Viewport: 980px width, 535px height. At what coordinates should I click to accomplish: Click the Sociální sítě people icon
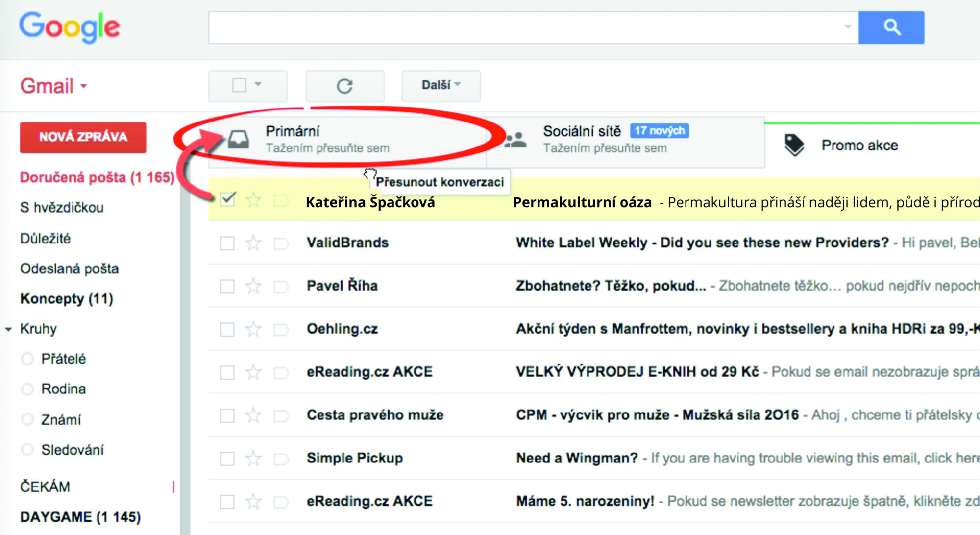pos(515,140)
